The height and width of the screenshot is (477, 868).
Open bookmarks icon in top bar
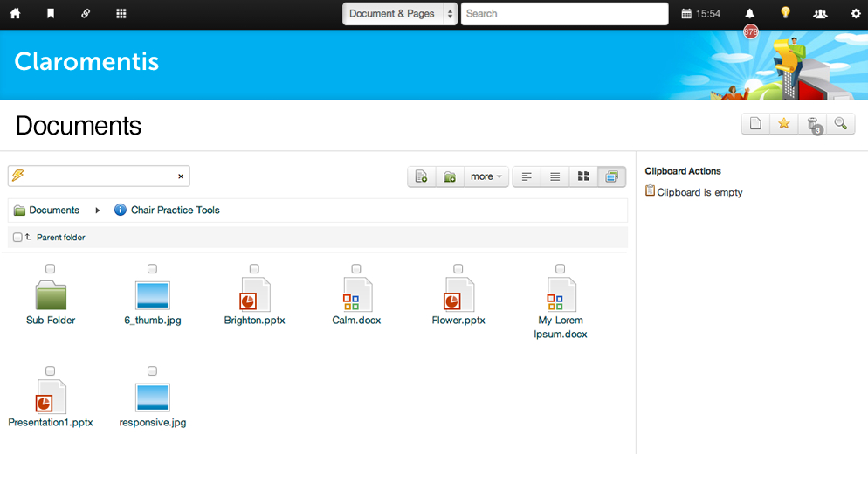pos(51,13)
